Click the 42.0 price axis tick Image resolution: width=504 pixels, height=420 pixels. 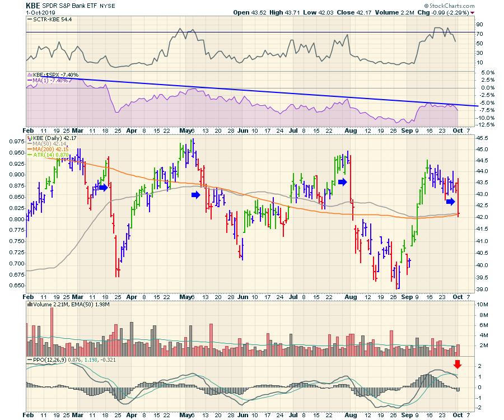482,217
